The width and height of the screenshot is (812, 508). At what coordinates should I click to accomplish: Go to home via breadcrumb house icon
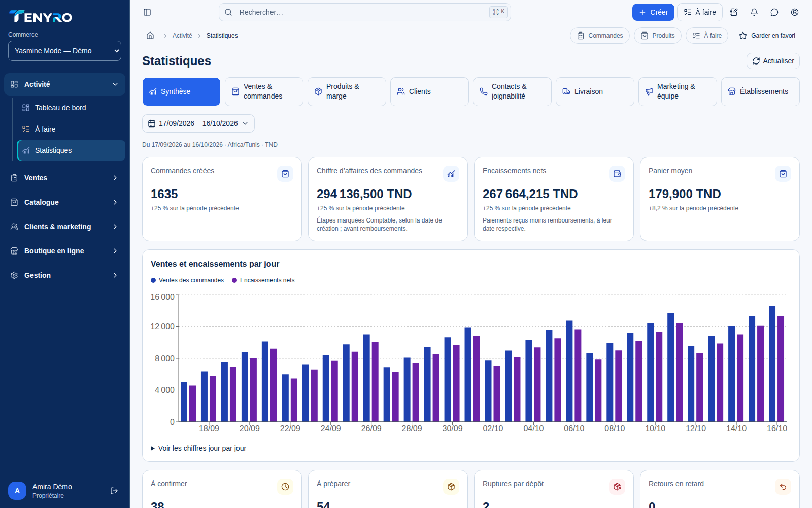point(150,36)
